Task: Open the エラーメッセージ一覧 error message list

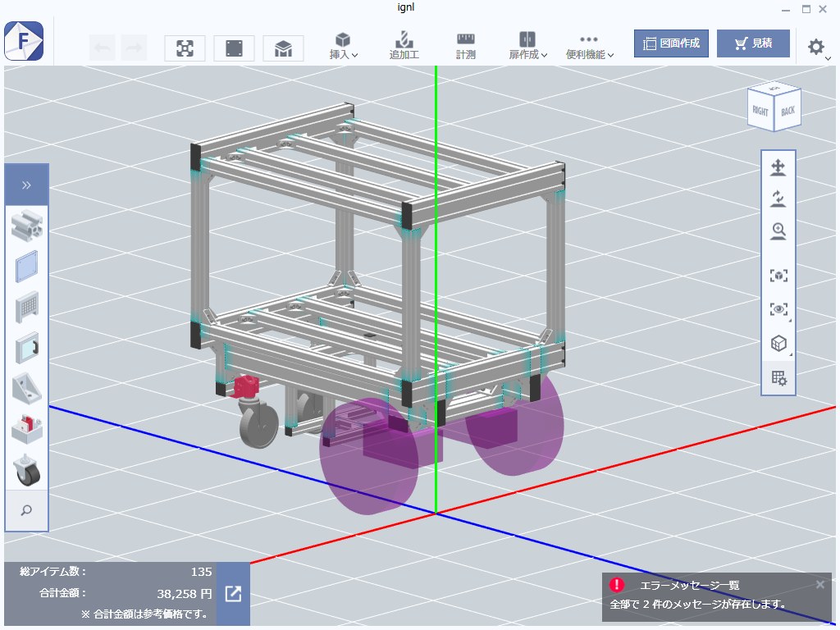Action: coord(689,586)
